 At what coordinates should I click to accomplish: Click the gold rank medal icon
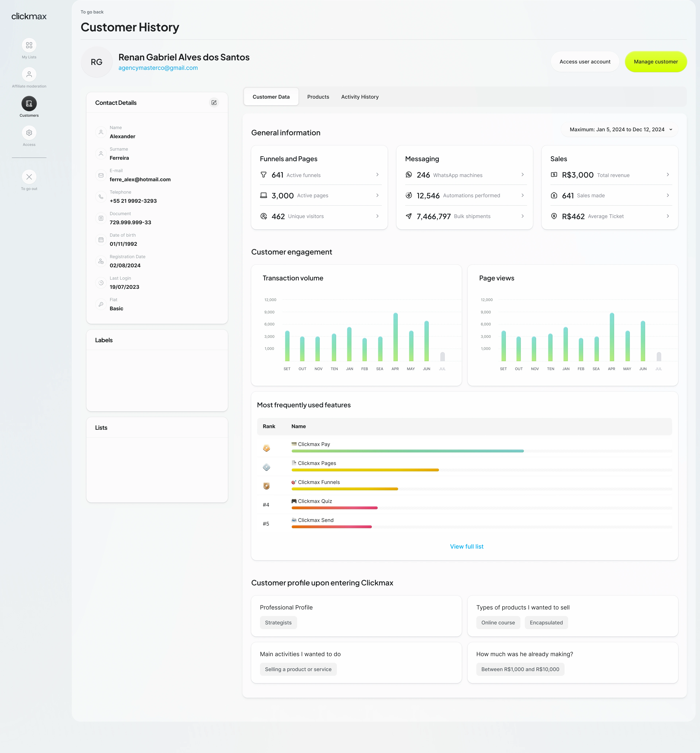pyautogui.click(x=266, y=448)
